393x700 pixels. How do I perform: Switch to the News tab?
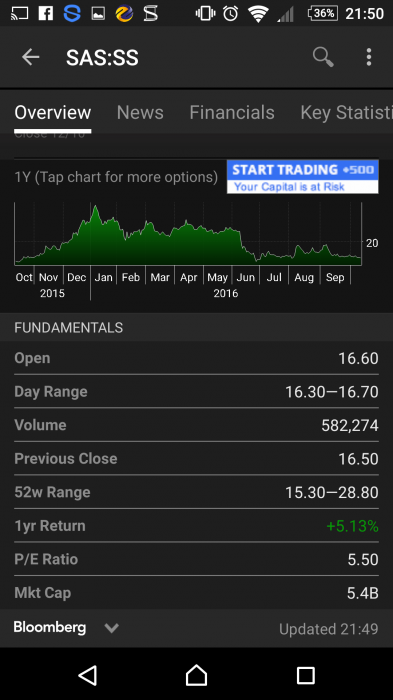(140, 112)
